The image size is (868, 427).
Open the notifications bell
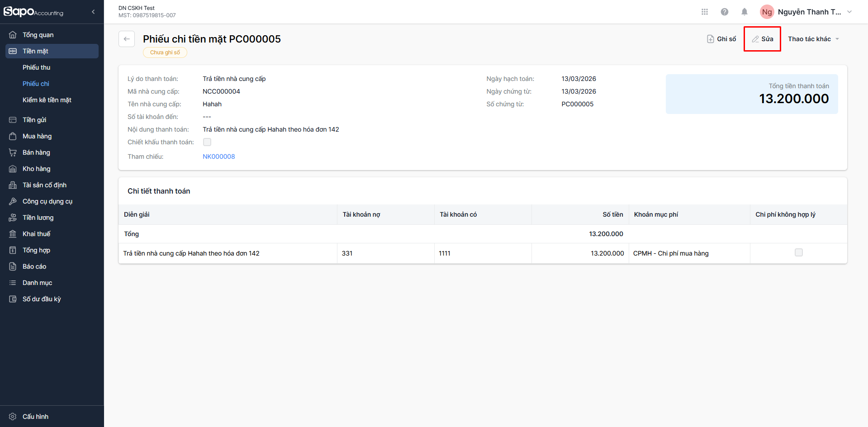[x=745, y=12]
